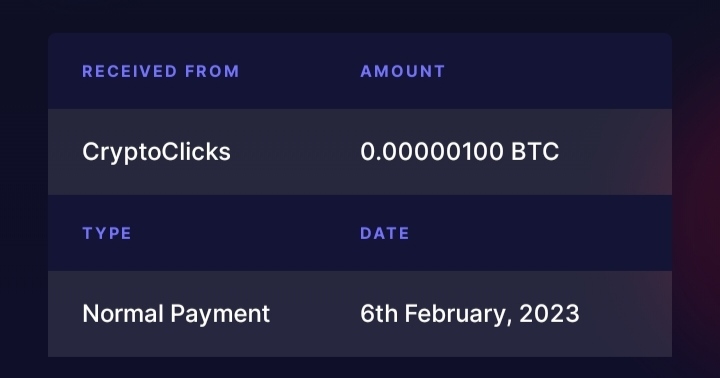Click empty area right of DATE label

tap(540, 233)
